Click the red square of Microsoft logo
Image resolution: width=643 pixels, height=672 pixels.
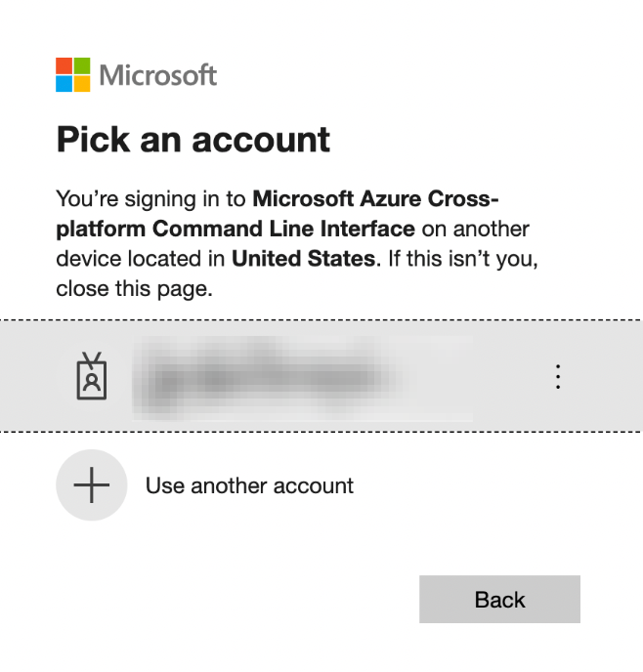pyautogui.click(x=64, y=65)
